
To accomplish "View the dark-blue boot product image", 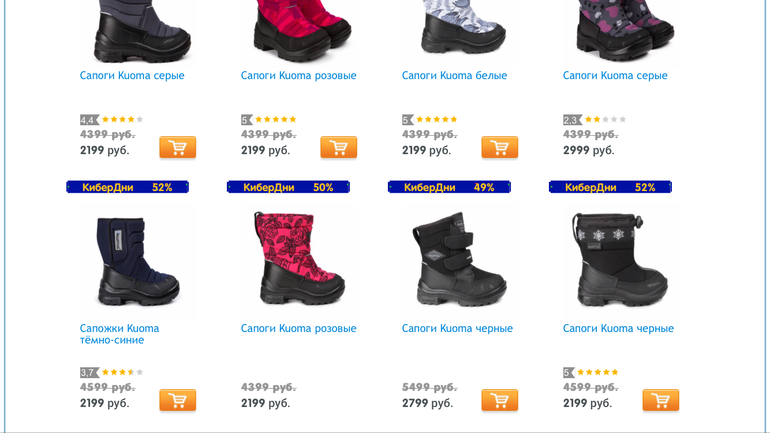I will [138, 260].
